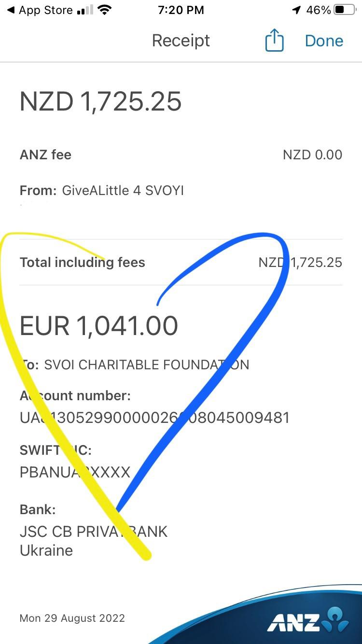This screenshot has height=644, width=362.
Task: Tap the EUR 1,041.00 amount
Action: (99, 326)
